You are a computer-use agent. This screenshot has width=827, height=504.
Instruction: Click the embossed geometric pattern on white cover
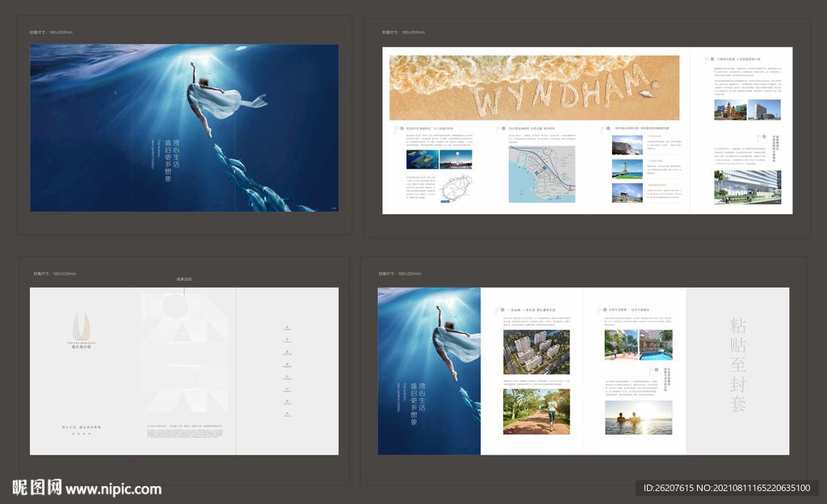click(x=185, y=352)
